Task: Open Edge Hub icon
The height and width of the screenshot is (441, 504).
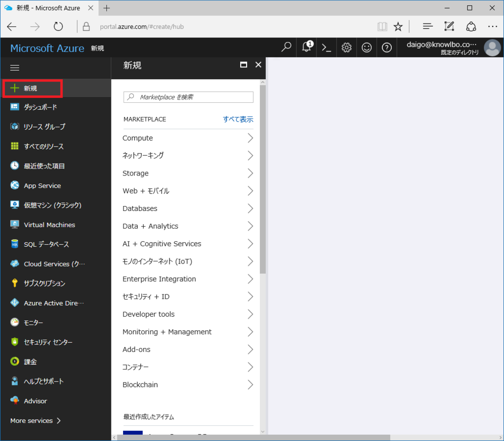Action: [428, 27]
